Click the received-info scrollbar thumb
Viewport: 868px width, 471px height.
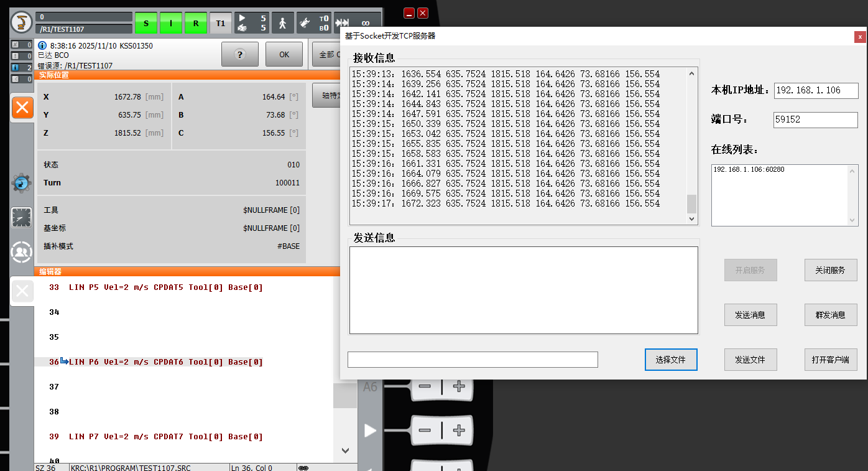point(691,204)
